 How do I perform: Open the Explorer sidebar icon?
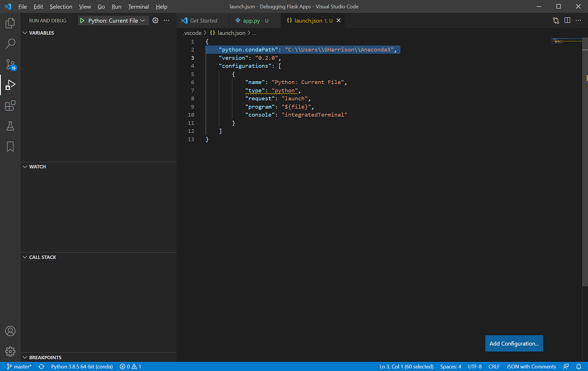coord(10,23)
